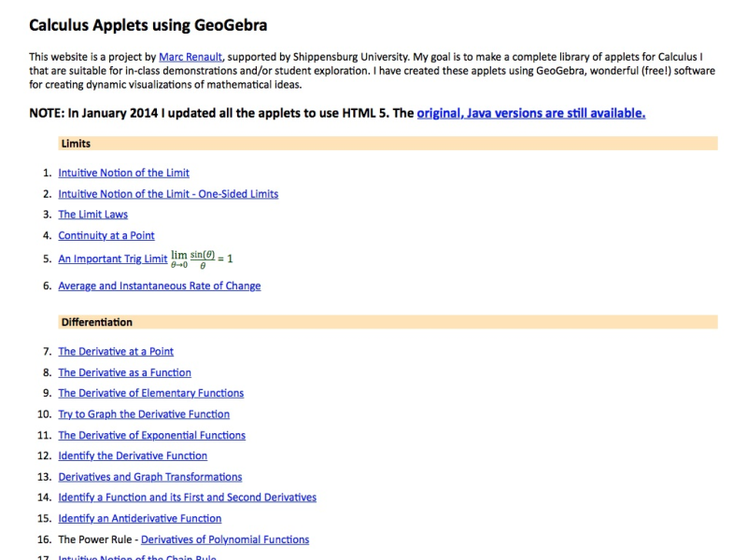Open the One-Sided Limits applet
Image resolution: width=747 pixels, height=560 pixels.
167,193
